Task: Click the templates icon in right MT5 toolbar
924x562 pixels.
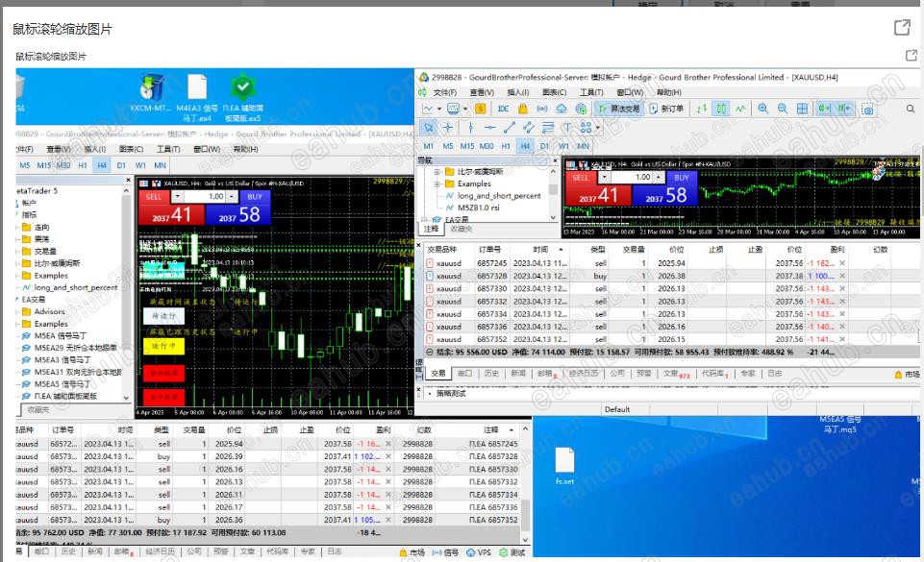Action: (x=453, y=109)
